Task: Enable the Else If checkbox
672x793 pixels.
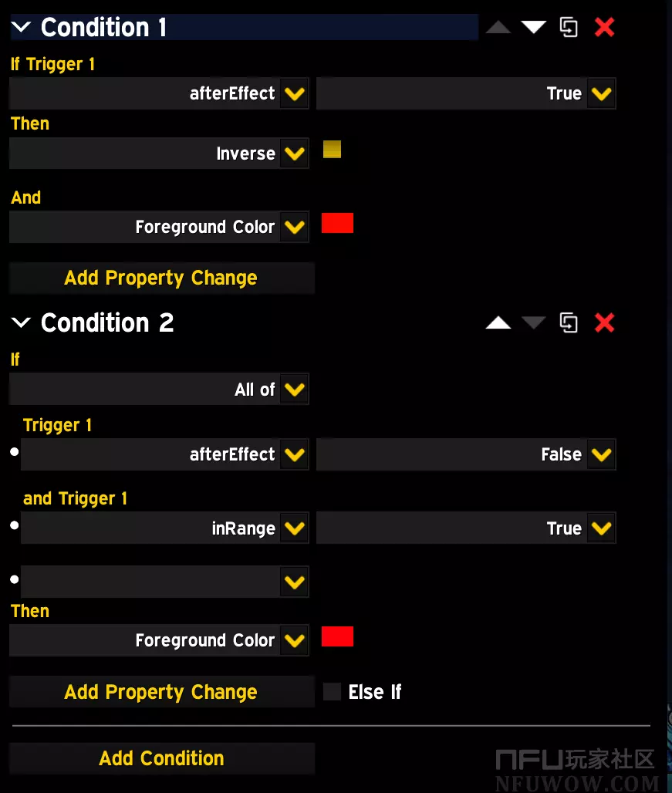Action: 333,692
